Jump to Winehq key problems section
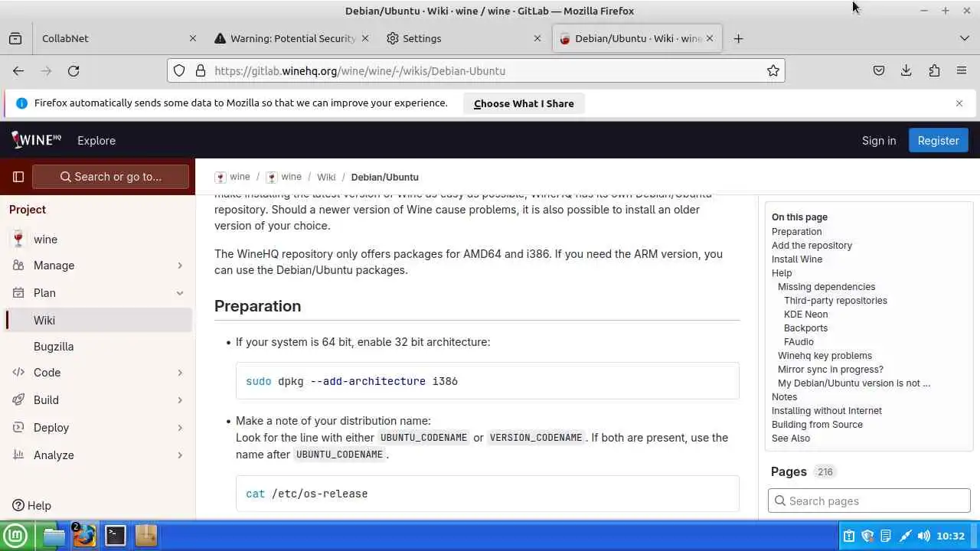Viewport: 980px width, 551px height. [825, 355]
